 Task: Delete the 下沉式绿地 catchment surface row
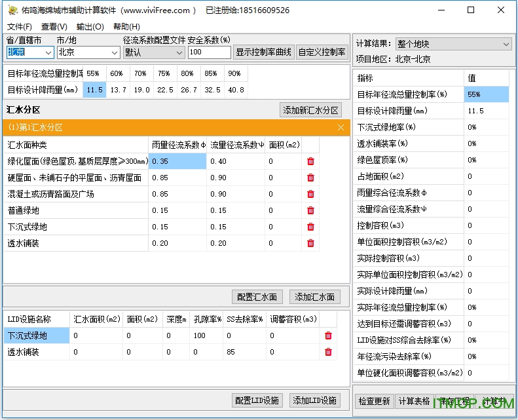310,227
